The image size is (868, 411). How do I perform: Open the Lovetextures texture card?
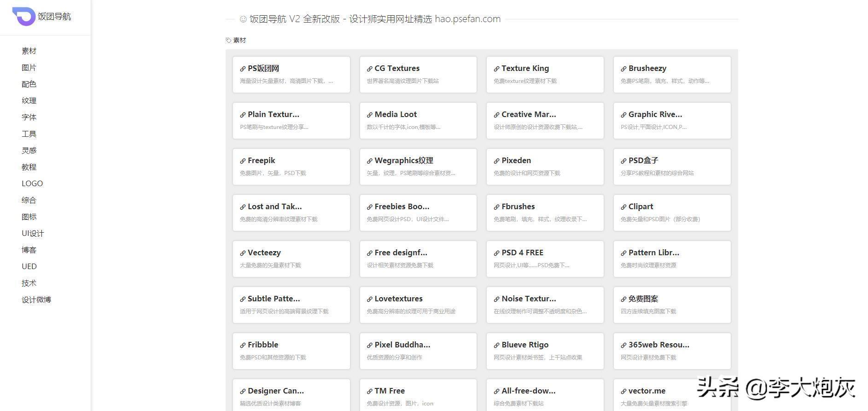[418, 305]
